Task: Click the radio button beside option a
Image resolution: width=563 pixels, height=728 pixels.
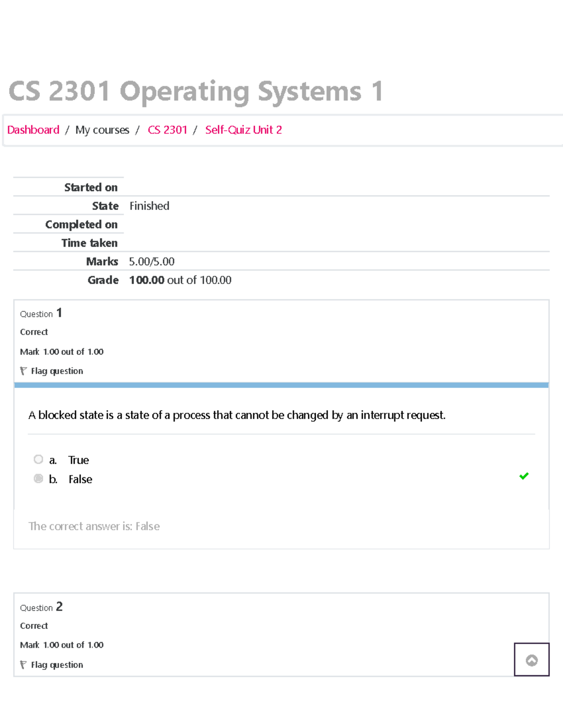Action: pos(38,459)
